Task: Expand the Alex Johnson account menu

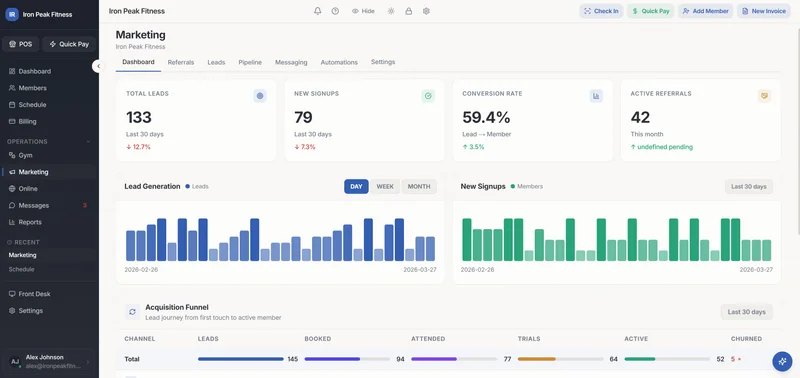Action: click(49, 361)
